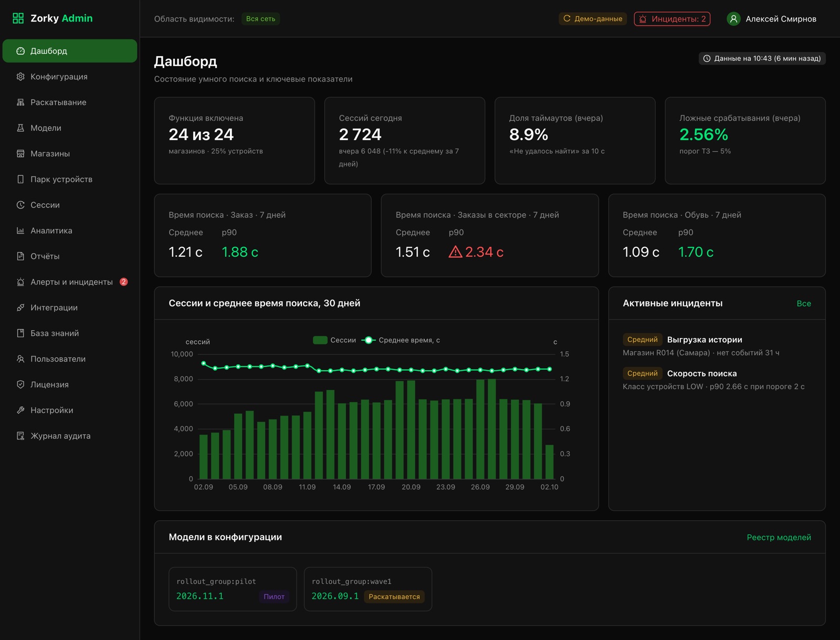This screenshot has height=640, width=840.
Task: Open the Пользователи menu item
Action: coord(70,359)
